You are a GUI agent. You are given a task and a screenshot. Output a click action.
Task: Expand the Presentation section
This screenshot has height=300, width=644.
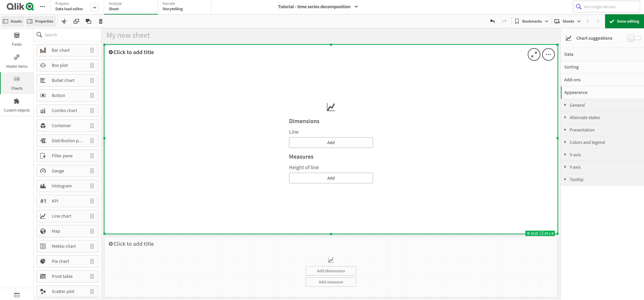tap(602, 130)
